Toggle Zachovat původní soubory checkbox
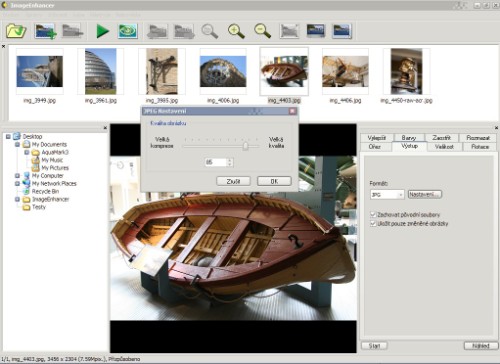This screenshot has width=500, height=364. tap(373, 214)
